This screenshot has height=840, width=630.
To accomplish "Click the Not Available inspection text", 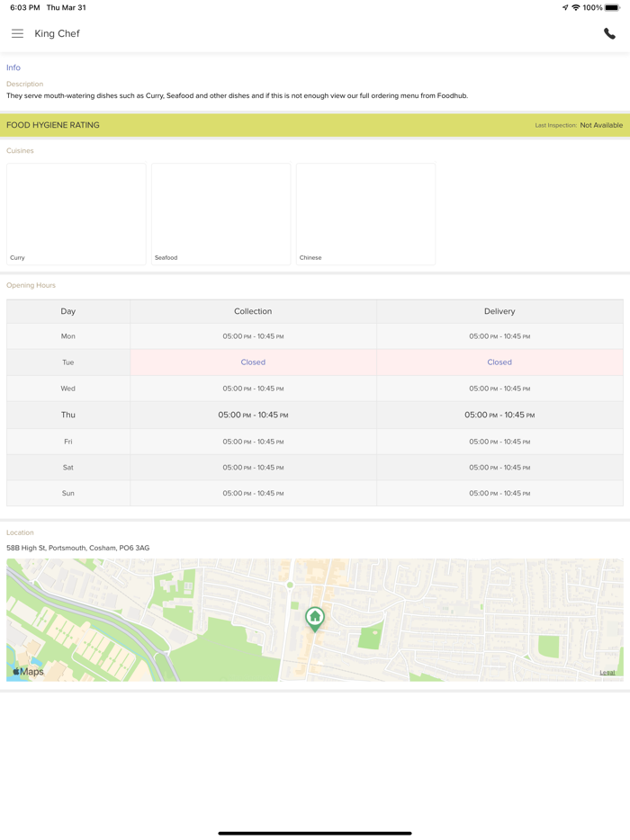I will pos(601,125).
